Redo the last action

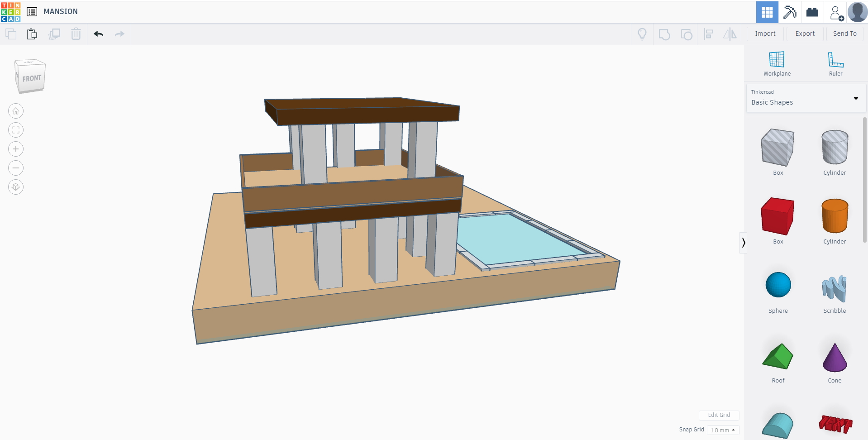[x=119, y=33]
